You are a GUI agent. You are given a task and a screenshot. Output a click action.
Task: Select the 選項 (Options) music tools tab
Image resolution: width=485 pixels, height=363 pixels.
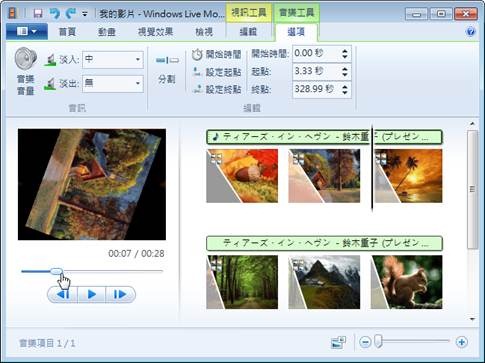click(x=296, y=32)
